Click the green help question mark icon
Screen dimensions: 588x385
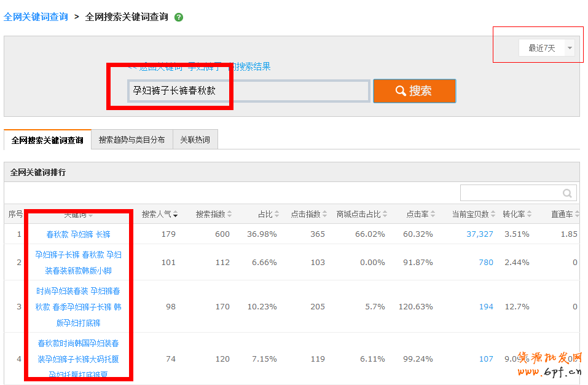tap(179, 17)
